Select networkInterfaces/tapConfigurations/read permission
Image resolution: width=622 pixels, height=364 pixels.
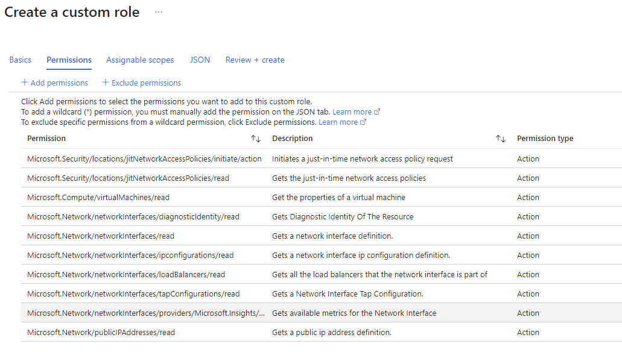(x=133, y=294)
